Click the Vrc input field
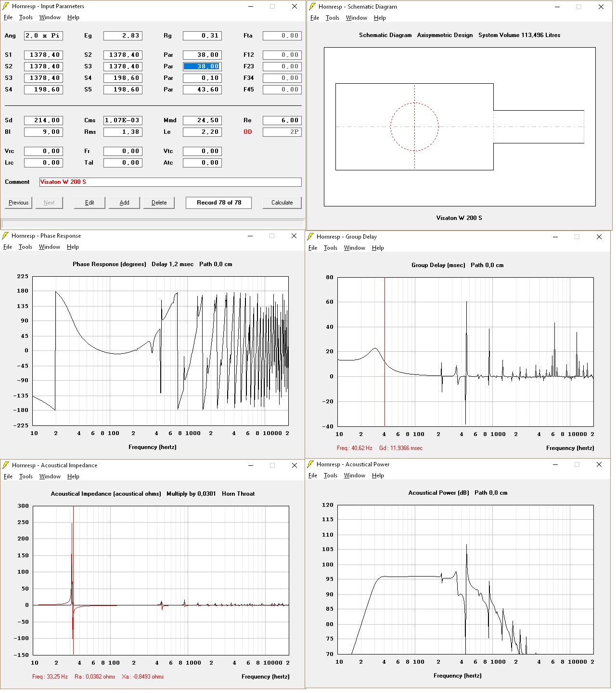This screenshot has height=693, width=616. point(43,151)
